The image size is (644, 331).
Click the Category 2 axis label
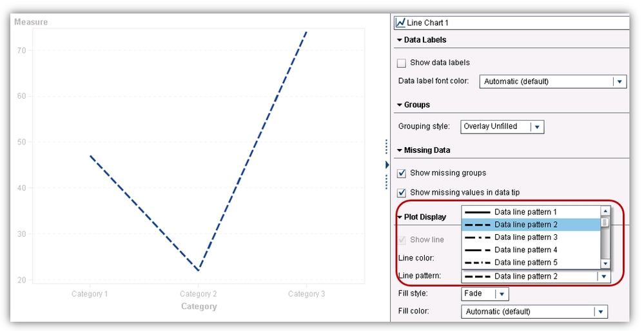199,294
